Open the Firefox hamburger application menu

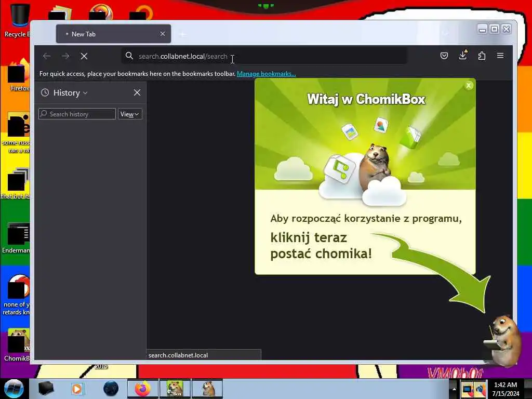click(500, 56)
